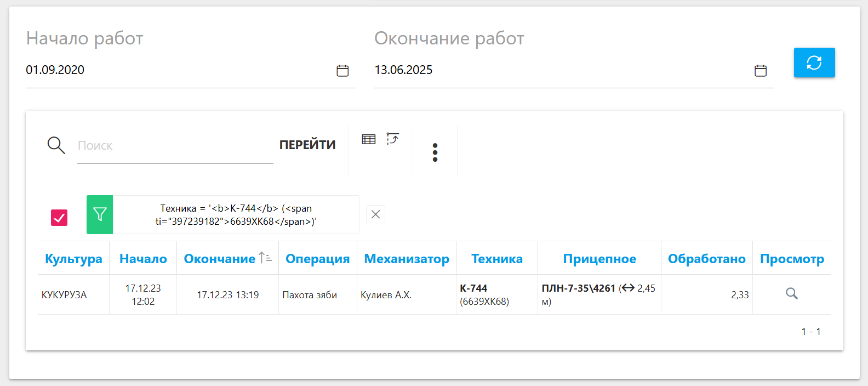
Task: Open the end date calendar picker
Action: 760,70
